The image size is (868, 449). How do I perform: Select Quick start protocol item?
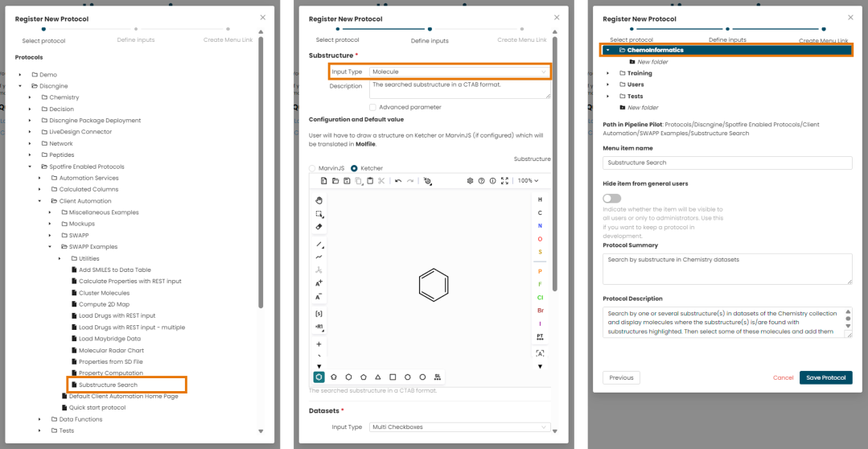tap(97, 407)
